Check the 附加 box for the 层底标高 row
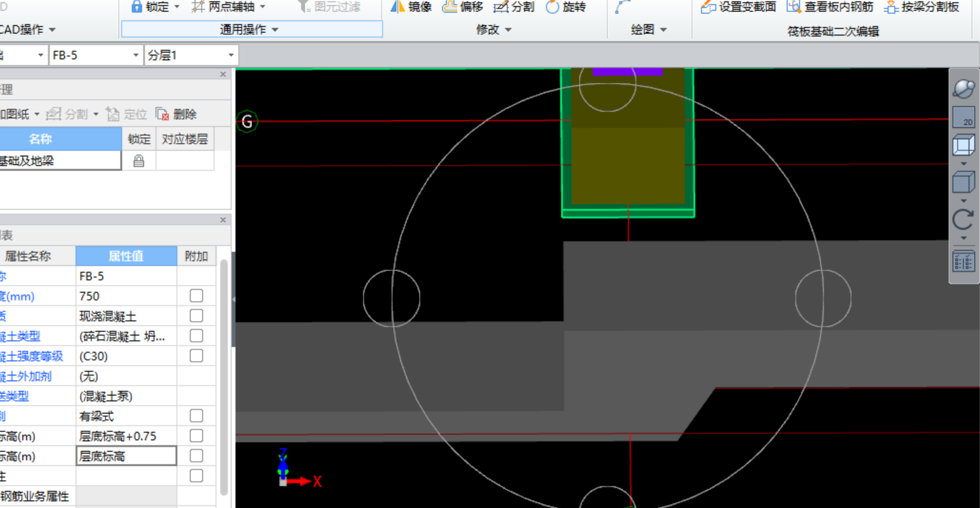The height and width of the screenshot is (508, 980). tap(197, 456)
